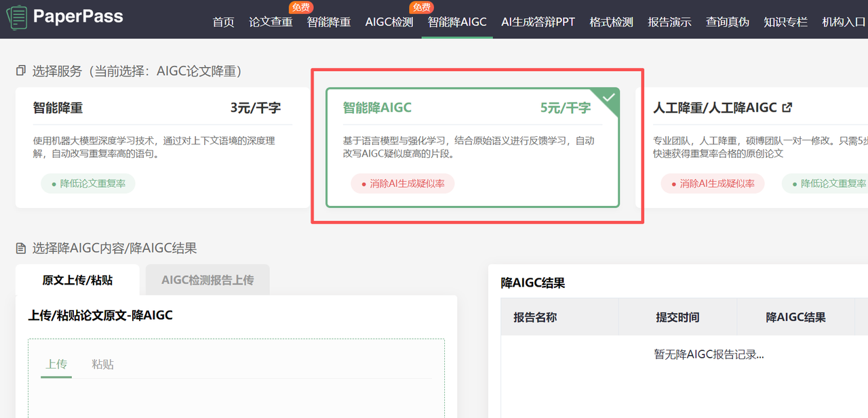Click 消除AI生成疑似率 tag in 人工降重 card
The width and height of the screenshot is (868, 418).
tap(713, 184)
